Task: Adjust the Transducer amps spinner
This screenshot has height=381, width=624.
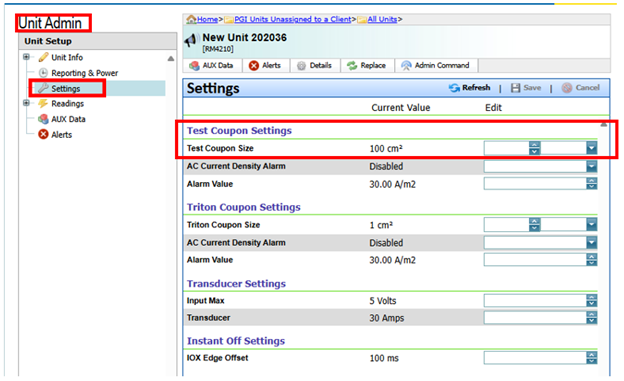Action: point(592,318)
